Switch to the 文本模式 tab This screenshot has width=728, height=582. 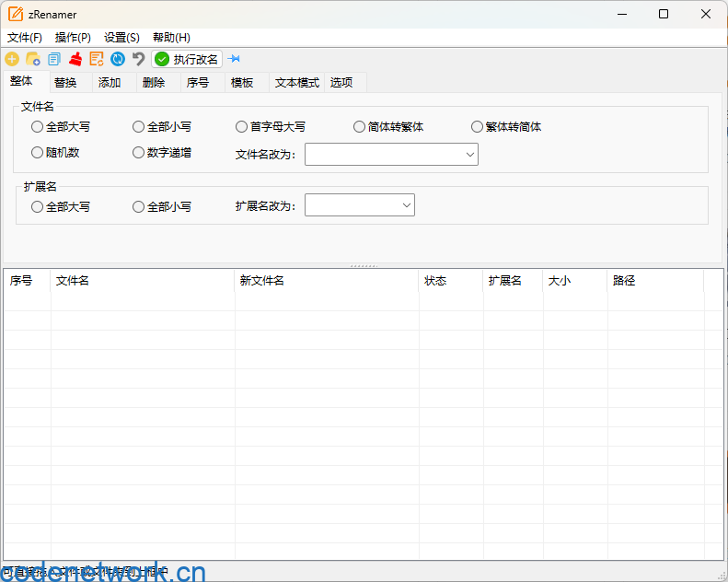point(296,83)
